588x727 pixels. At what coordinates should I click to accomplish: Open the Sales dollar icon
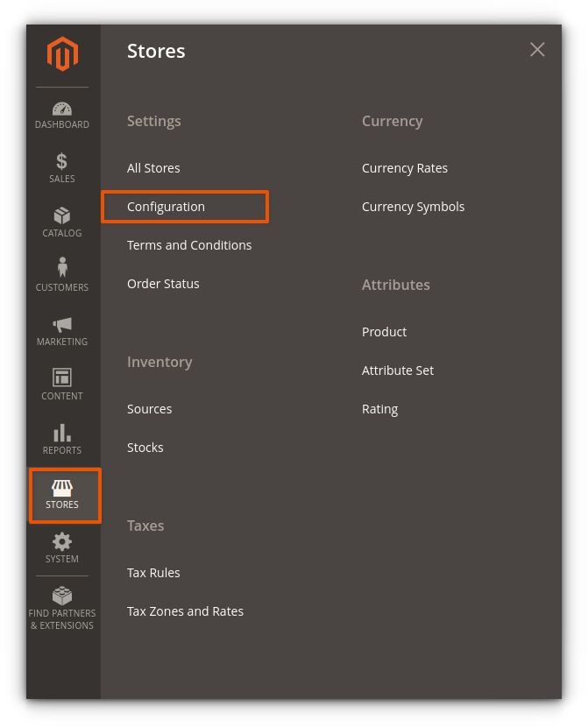61,161
